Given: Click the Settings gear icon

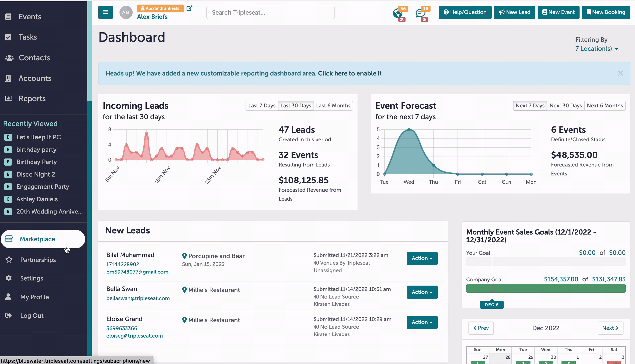Looking at the screenshot, I should coord(8,278).
